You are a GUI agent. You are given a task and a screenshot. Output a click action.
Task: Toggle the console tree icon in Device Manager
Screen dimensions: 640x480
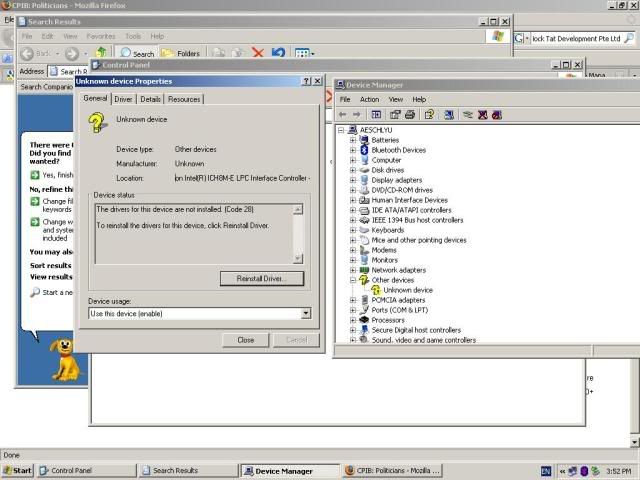coord(376,115)
